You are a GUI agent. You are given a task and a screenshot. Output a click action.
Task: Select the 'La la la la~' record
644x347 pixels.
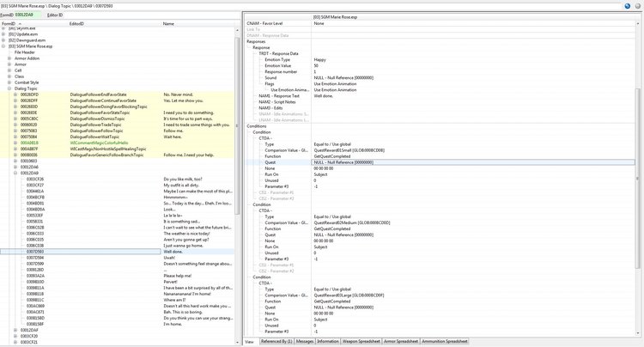[x=117, y=216]
